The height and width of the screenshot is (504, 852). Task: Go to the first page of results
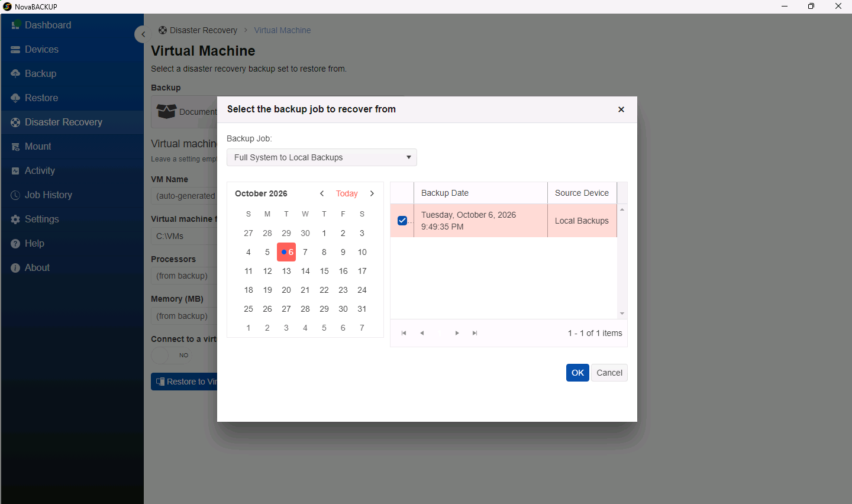coord(404,333)
